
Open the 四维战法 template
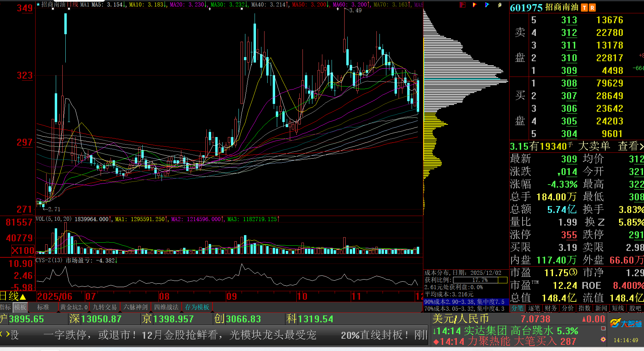166,307
